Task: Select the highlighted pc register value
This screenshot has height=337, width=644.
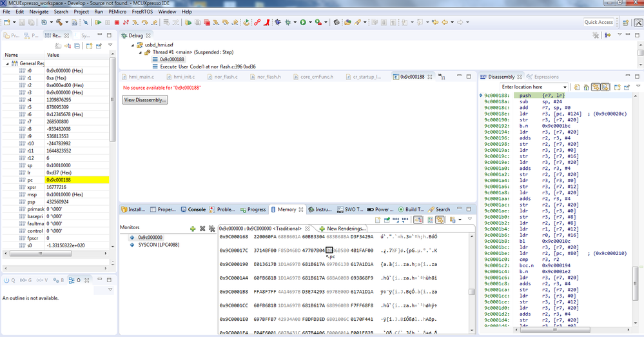Action: click(x=77, y=180)
